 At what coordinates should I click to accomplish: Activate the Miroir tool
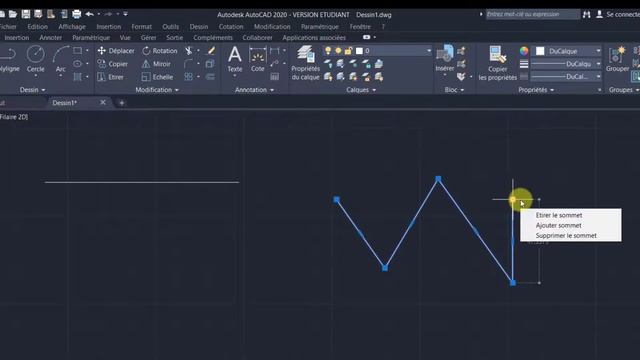tap(156, 64)
